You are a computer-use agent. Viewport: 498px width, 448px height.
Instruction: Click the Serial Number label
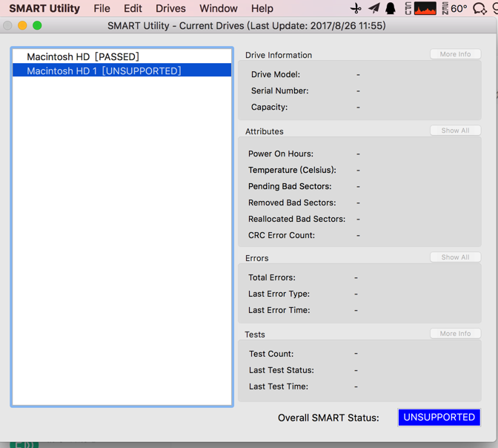tap(280, 91)
